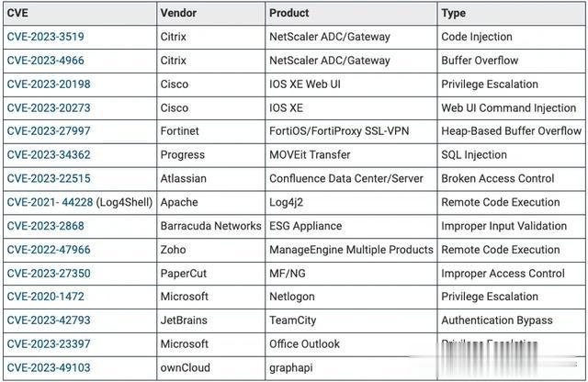Follow the CVE-2023-20273 link
This screenshot has height=382, width=588.
click(x=49, y=107)
